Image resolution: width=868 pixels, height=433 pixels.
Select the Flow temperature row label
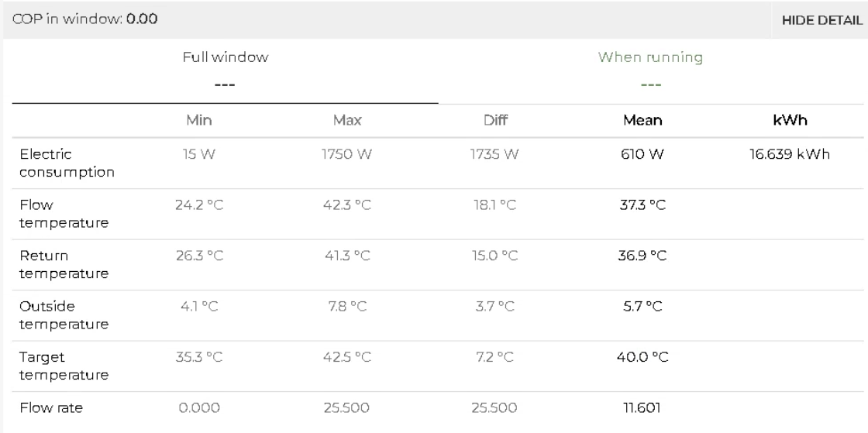(64, 214)
